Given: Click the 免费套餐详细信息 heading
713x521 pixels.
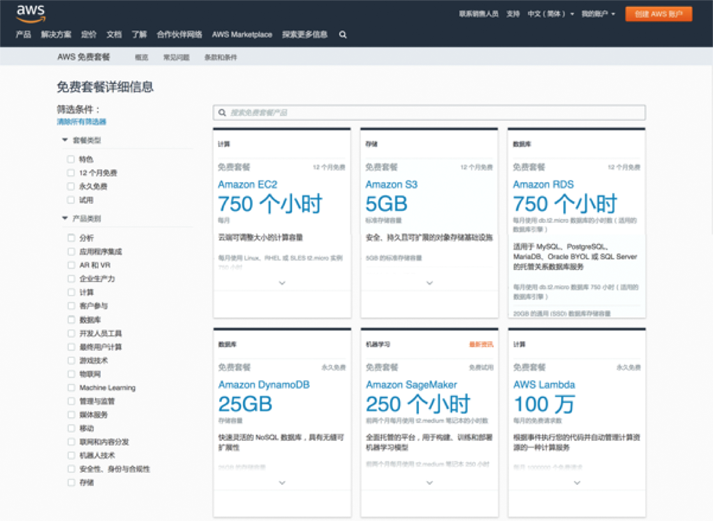Looking at the screenshot, I should [105, 87].
